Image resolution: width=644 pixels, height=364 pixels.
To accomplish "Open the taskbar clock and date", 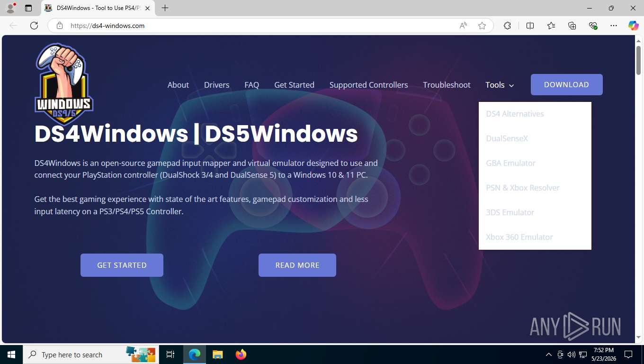I will coord(603,355).
